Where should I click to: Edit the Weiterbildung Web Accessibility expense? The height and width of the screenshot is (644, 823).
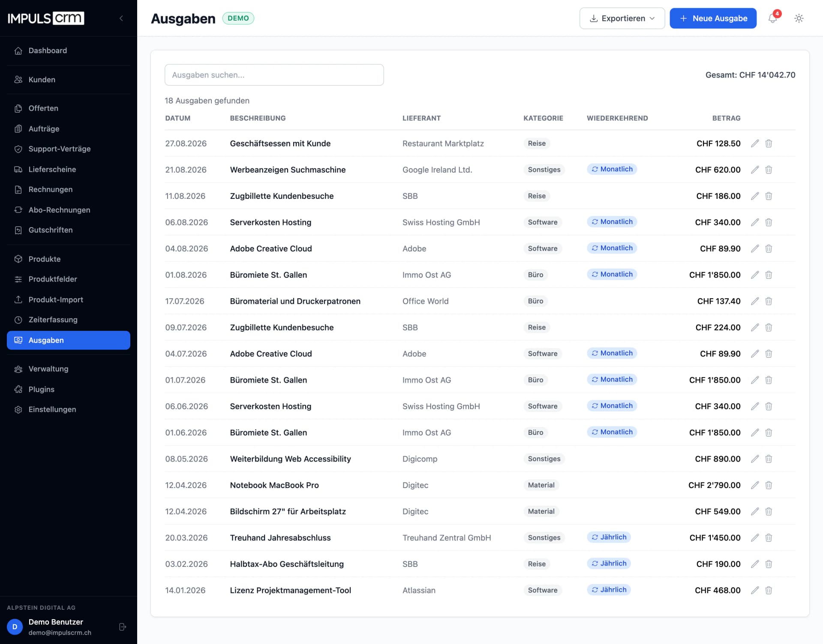point(755,459)
